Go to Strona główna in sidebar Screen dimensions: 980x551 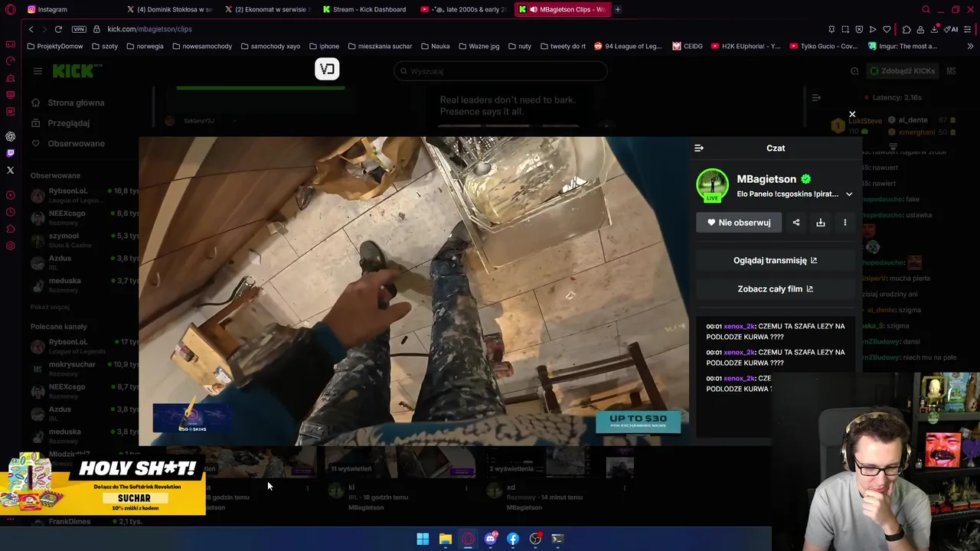[x=76, y=103]
